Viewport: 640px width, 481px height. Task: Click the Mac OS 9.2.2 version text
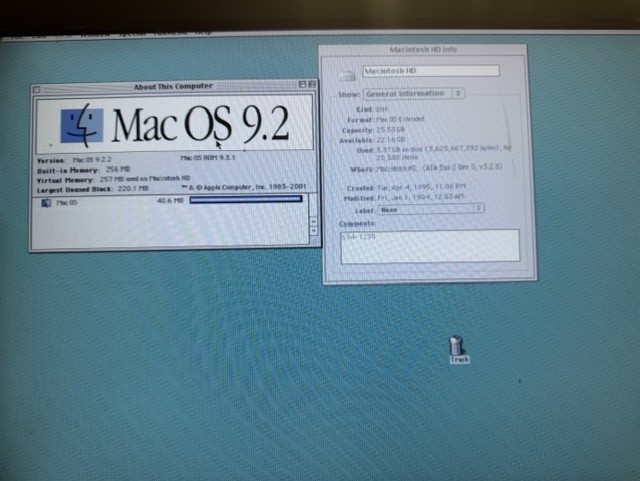tap(92, 160)
